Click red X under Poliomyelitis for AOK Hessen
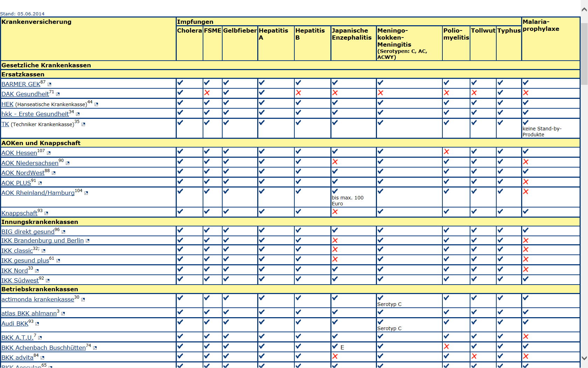 click(446, 152)
